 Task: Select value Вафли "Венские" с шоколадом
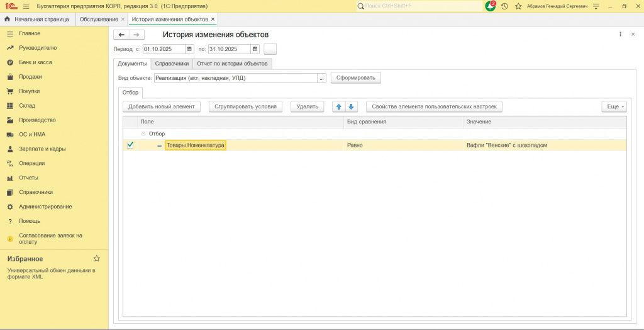tap(545, 145)
